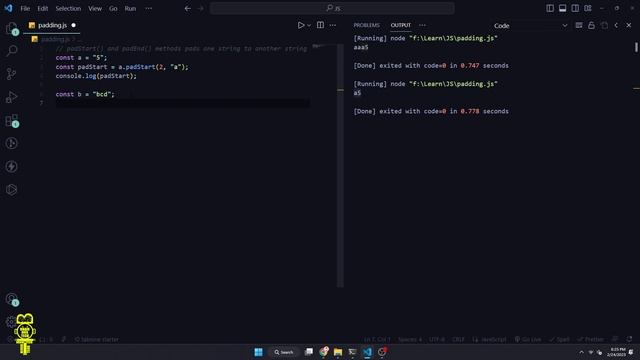Clear the output panel

click(x=579, y=25)
